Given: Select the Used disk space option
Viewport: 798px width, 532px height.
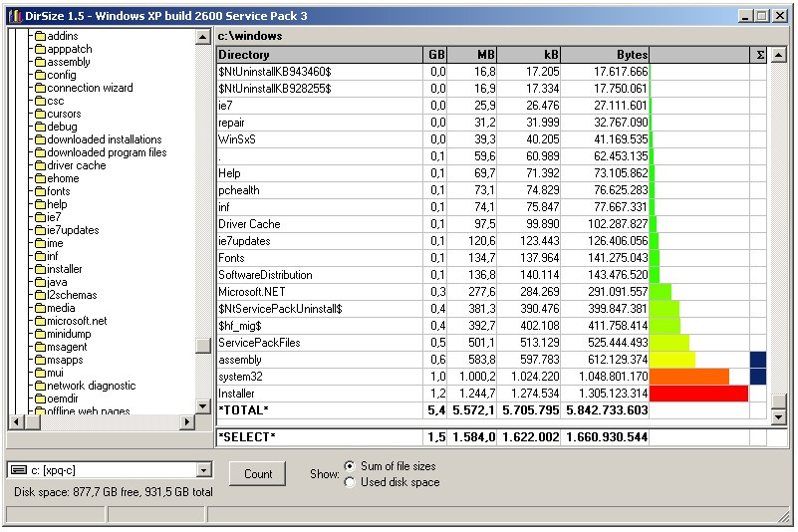Looking at the screenshot, I should [350, 482].
